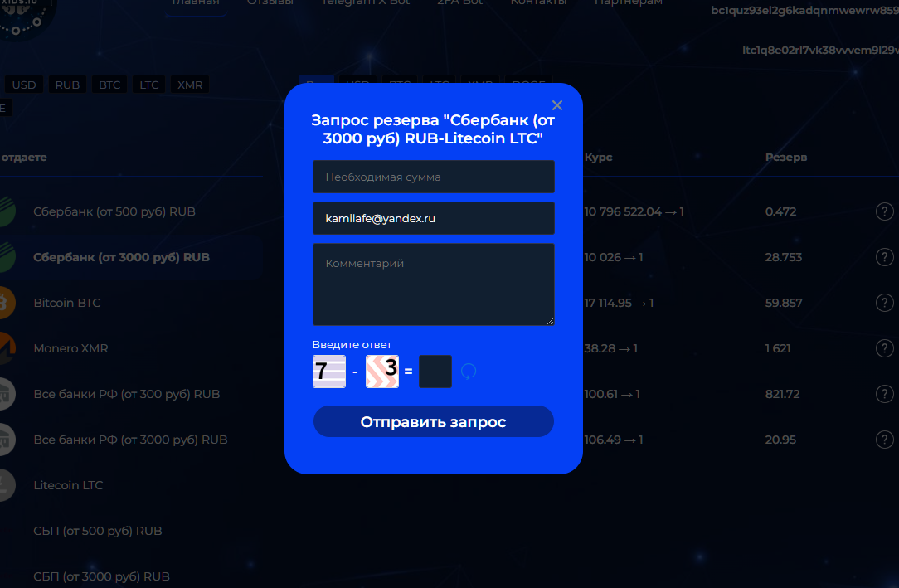Open the 2FA Bot menu link
The width and height of the screenshot is (899, 588).
(x=459, y=2)
